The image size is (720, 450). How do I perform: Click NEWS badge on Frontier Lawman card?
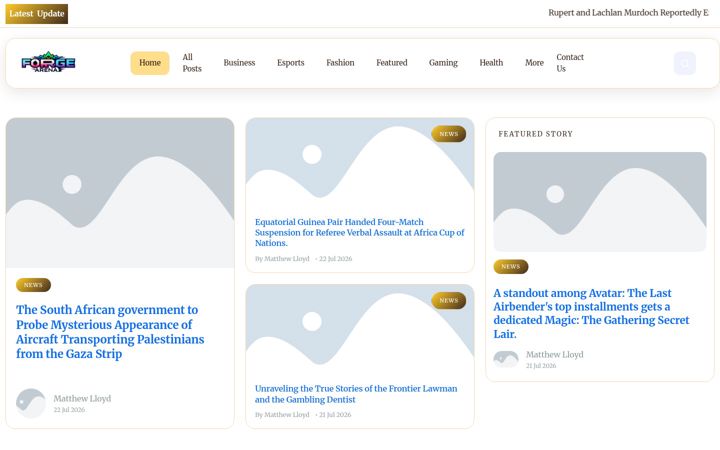tap(449, 301)
